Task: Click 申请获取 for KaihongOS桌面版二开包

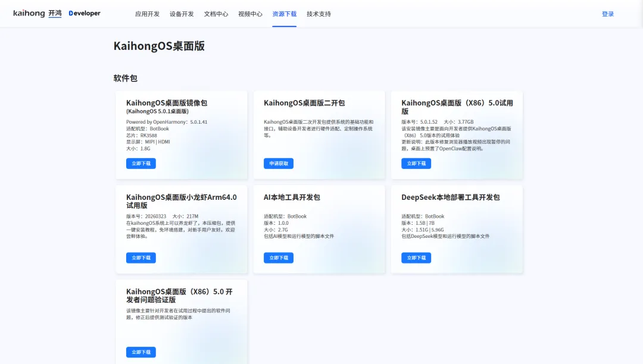Action: tap(279, 164)
